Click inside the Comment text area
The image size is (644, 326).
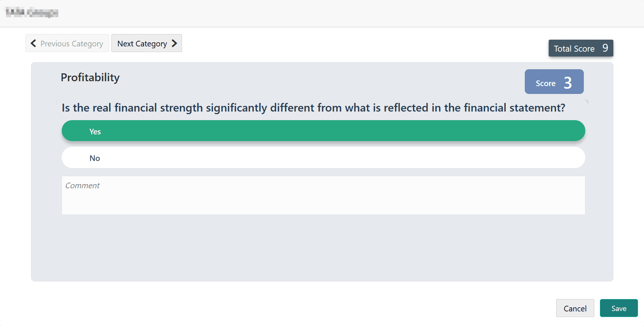point(323,195)
